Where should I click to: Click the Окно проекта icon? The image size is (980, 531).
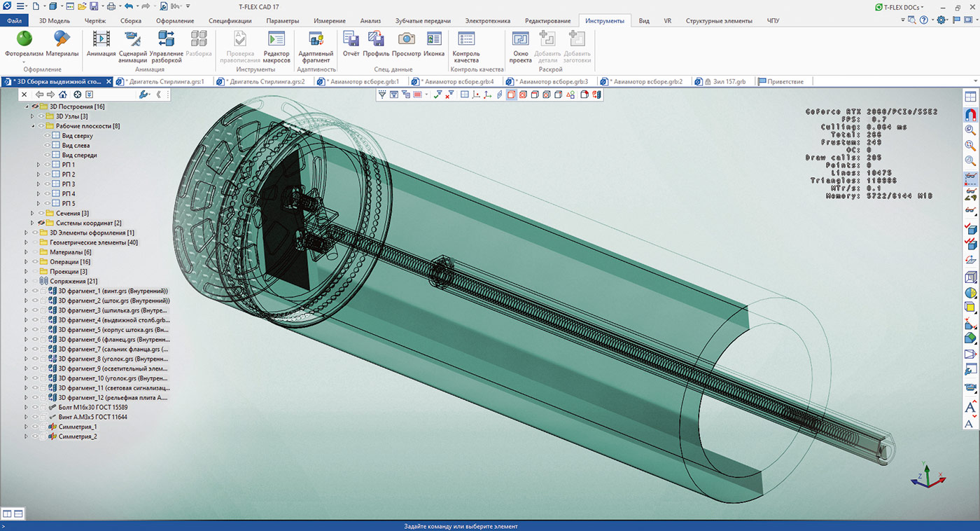coord(520,47)
